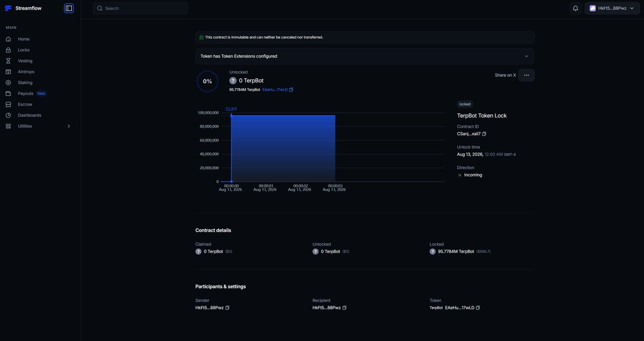Screen dimensions: 644x341
Task: Click the Escrow sidebar icon
Action: 8,105
